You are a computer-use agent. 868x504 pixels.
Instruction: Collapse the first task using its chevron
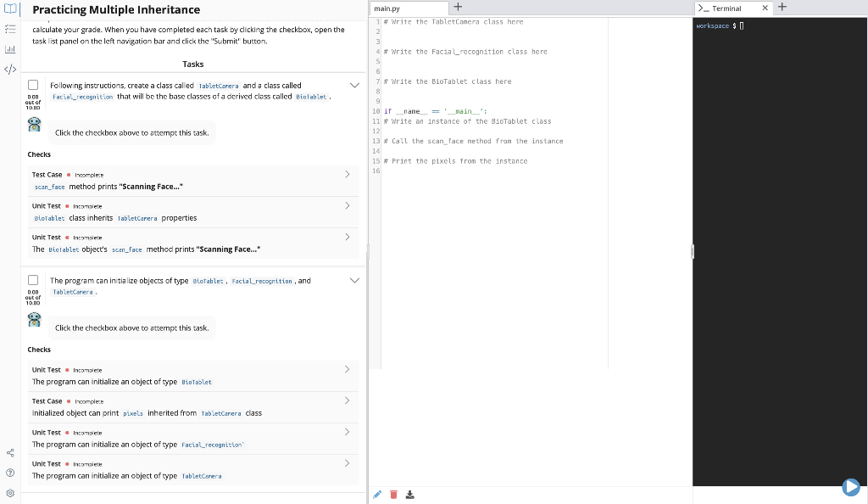click(354, 85)
